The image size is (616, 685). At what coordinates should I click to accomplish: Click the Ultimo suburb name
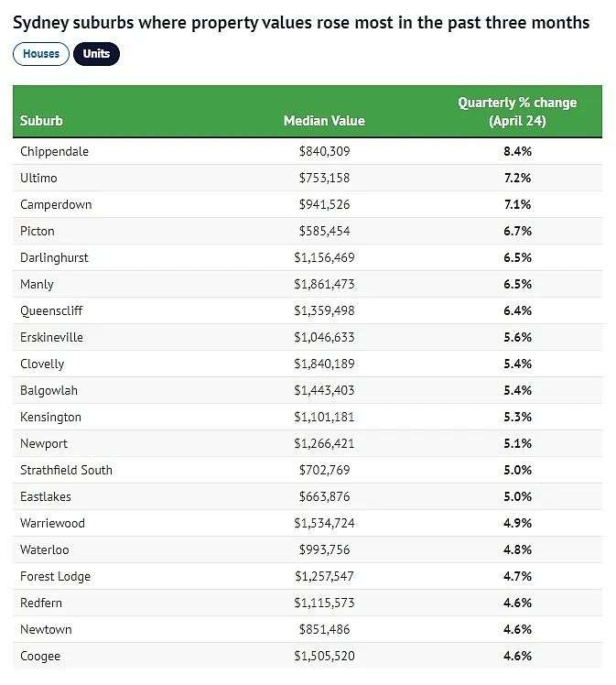coord(38,179)
